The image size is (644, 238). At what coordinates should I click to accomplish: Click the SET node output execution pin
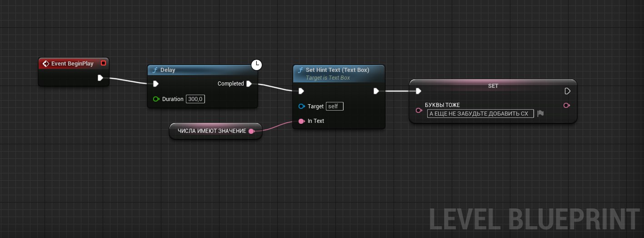point(567,91)
